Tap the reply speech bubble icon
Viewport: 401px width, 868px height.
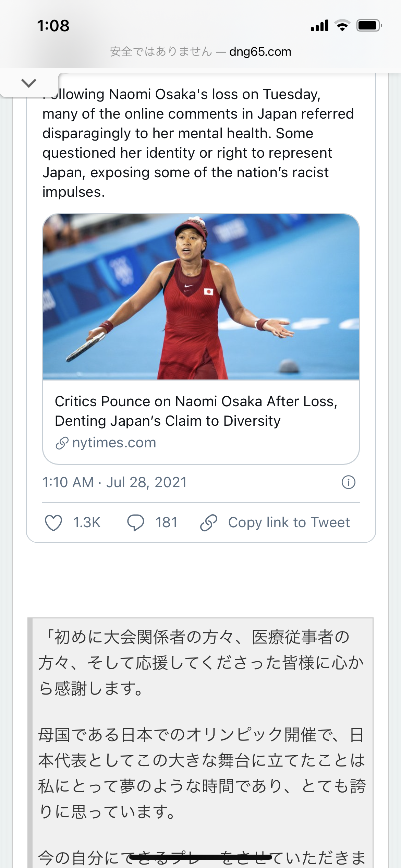135,523
